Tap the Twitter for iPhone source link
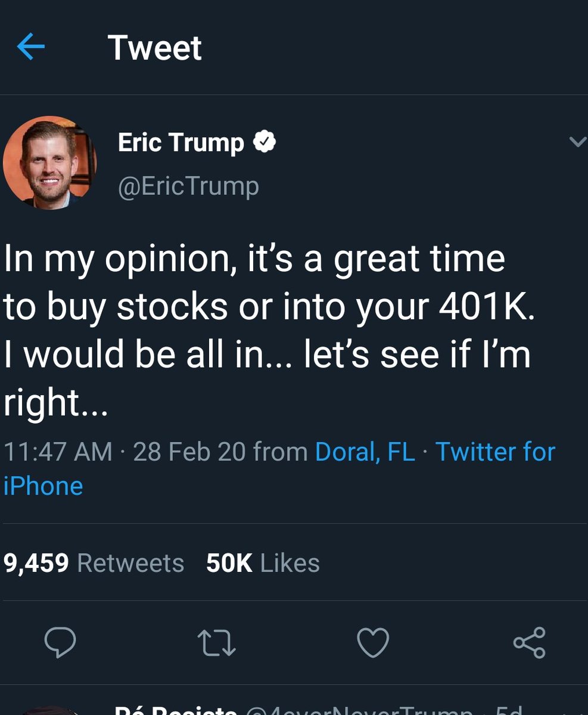588x715 pixels. tap(494, 452)
